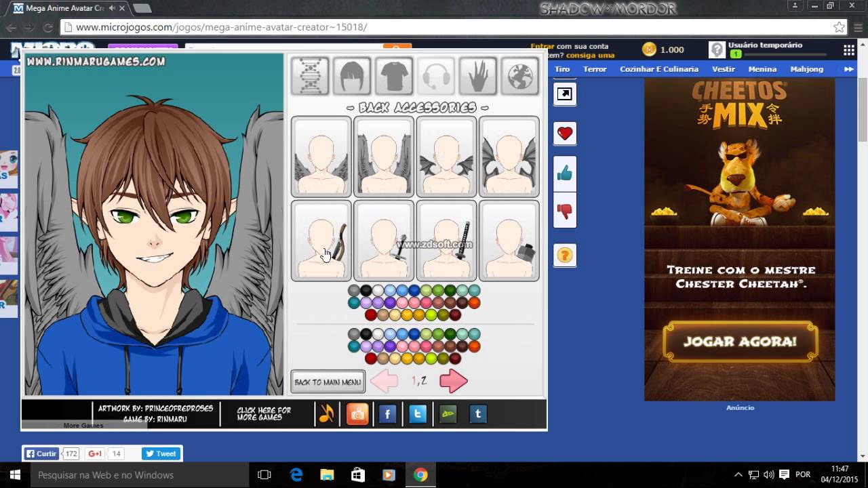868x488 pixels.
Task: Open the DNA body category tab
Action: [311, 76]
